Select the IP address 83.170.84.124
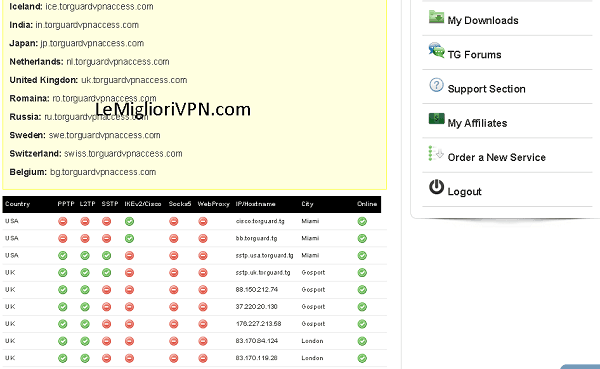The image size is (600, 369). click(x=257, y=341)
